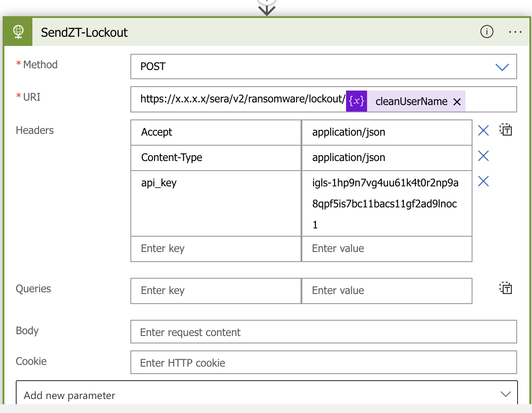The height and width of the screenshot is (413, 532).
Task: Open the info tooltip for SendZT-Lockout
Action: tap(486, 32)
